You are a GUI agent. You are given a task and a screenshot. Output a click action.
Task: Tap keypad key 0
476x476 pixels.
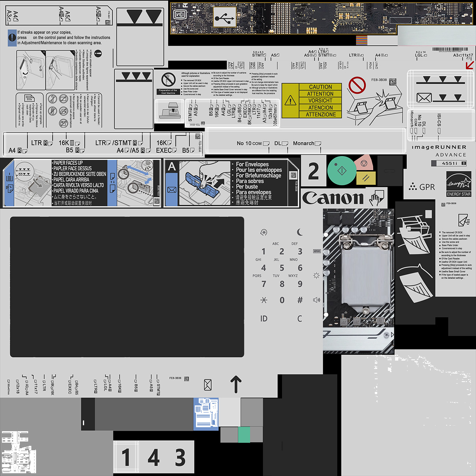(x=282, y=300)
